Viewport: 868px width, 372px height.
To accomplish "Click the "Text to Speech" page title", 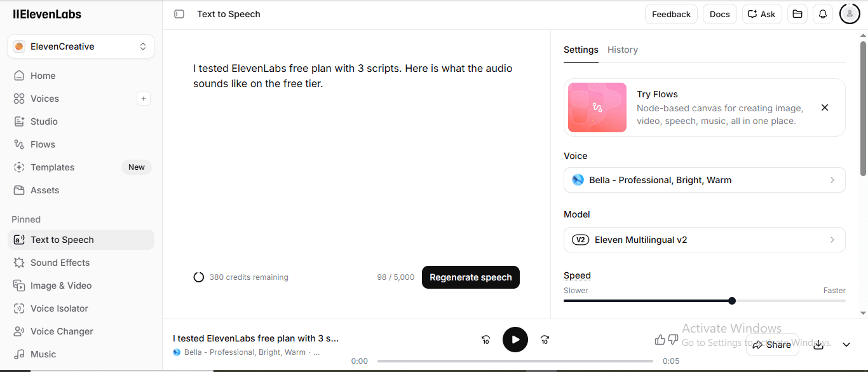I will pyautogui.click(x=229, y=14).
